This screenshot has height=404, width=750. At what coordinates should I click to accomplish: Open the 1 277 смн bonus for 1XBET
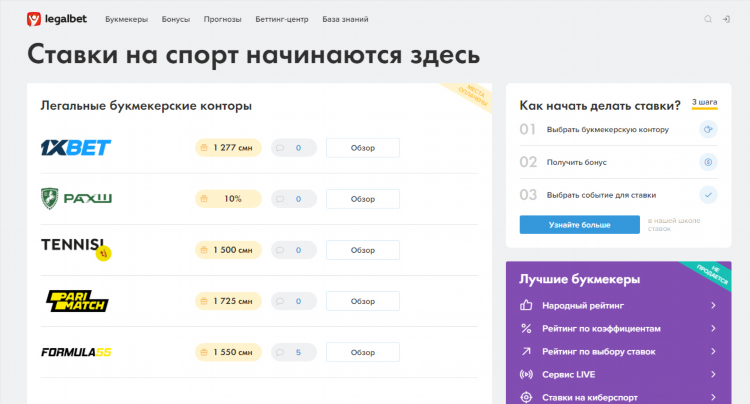pyautogui.click(x=228, y=148)
